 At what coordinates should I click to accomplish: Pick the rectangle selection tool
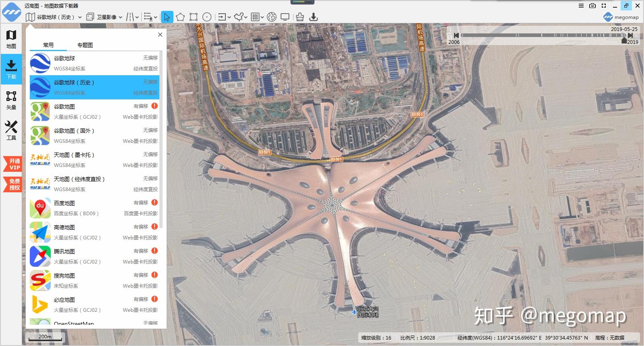click(x=194, y=17)
